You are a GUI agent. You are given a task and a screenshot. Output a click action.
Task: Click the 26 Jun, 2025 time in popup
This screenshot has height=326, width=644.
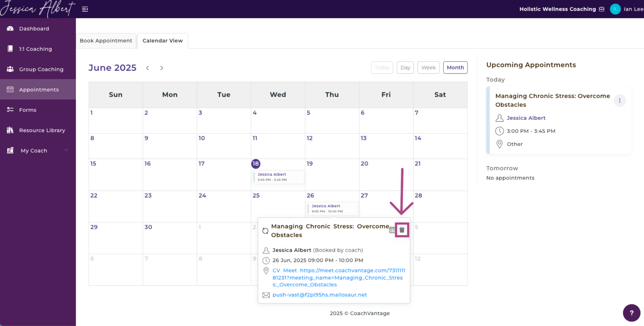[318, 260]
